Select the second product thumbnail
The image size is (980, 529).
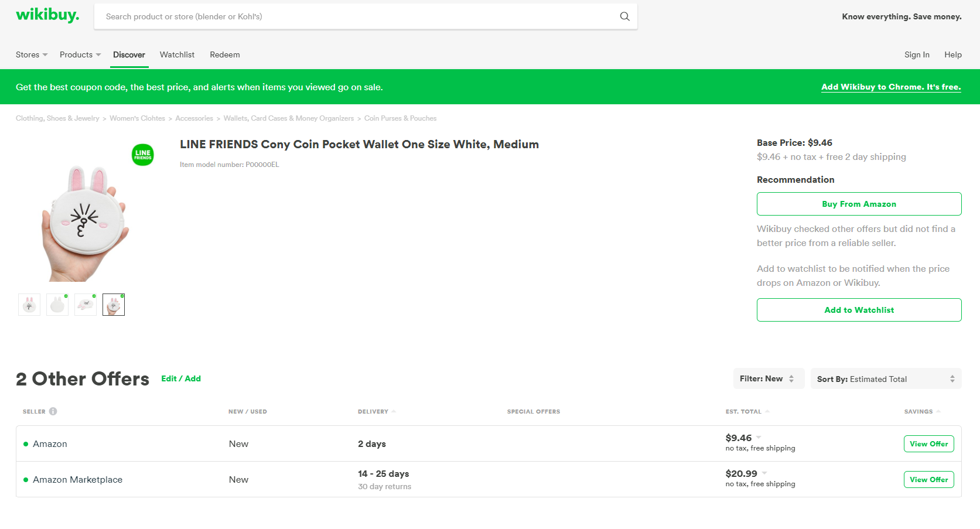coord(57,305)
